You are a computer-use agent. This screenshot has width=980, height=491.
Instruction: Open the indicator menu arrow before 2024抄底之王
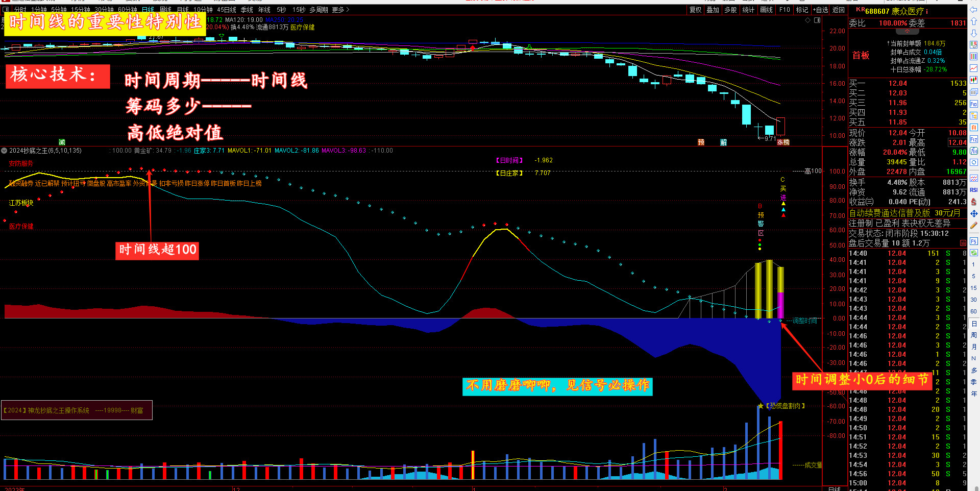pyautogui.click(x=4, y=151)
